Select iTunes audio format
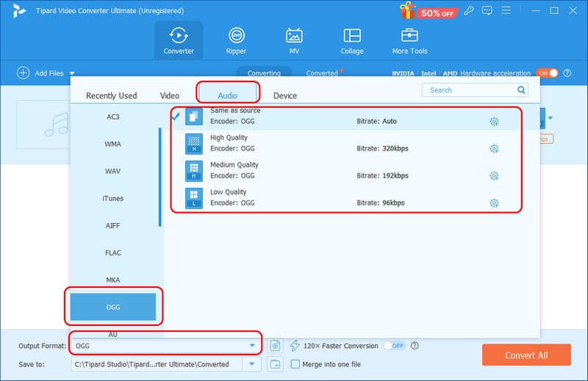This screenshot has height=381, width=588. click(113, 198)
